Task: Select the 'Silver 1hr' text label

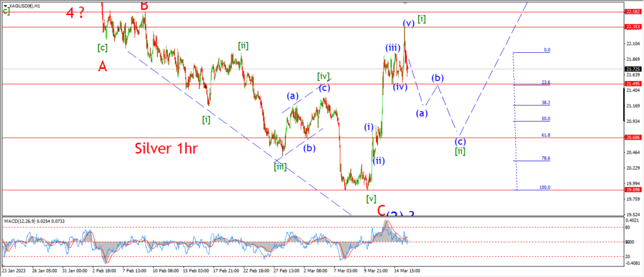Action: (167, 149)
